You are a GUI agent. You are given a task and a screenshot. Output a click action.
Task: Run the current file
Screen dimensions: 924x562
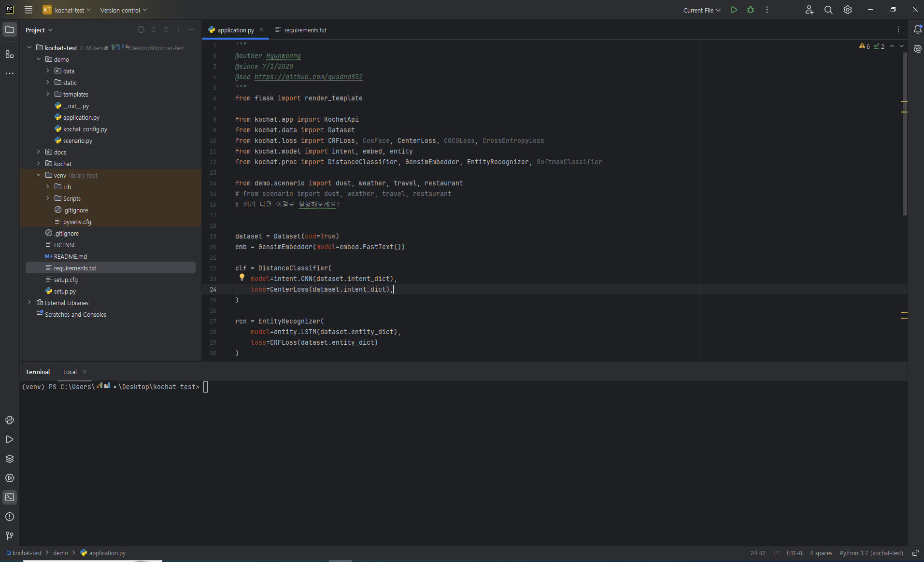tap(734, 10)
